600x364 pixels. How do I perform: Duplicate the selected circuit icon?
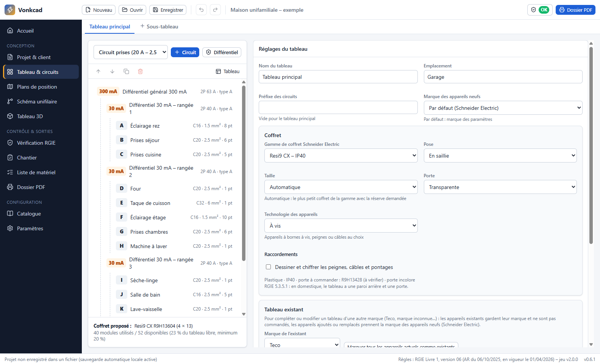(x=127, y=71)
